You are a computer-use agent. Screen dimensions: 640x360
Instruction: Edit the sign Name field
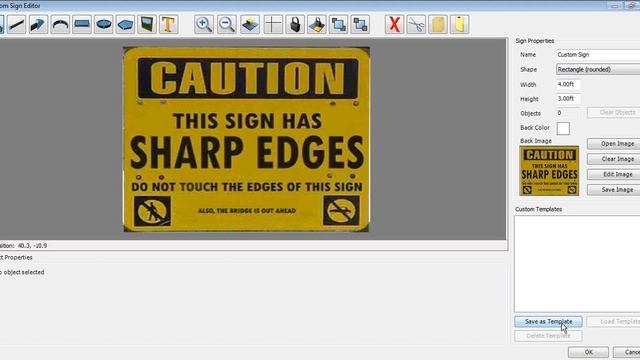pos(598,55)
